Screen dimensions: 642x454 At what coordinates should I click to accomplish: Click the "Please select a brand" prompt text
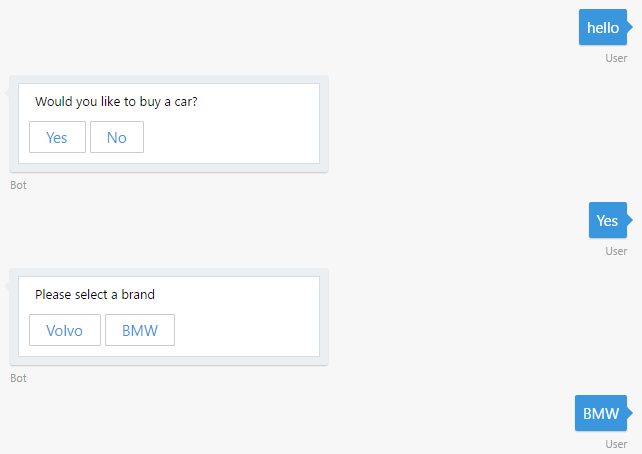95,295
